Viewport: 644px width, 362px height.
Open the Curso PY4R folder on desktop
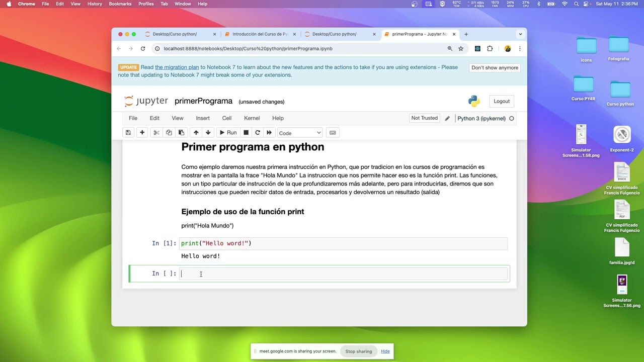click(584, 88)
